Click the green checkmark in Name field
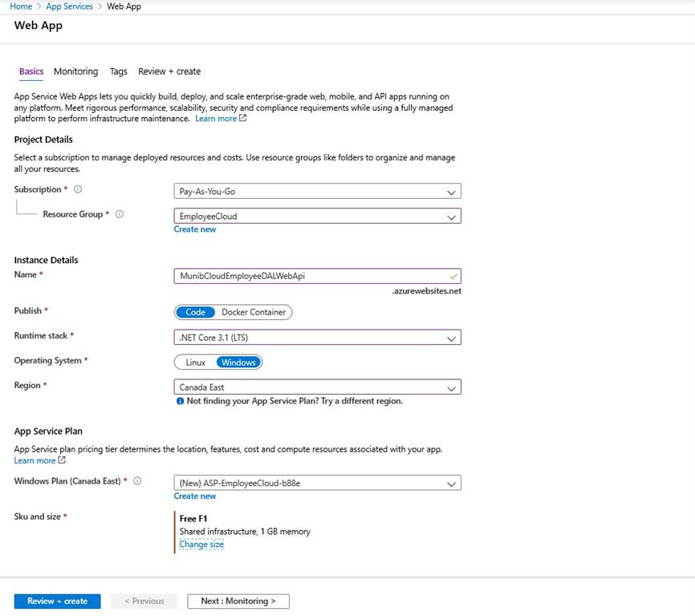The image size is (695, 616). coord(453,277)
